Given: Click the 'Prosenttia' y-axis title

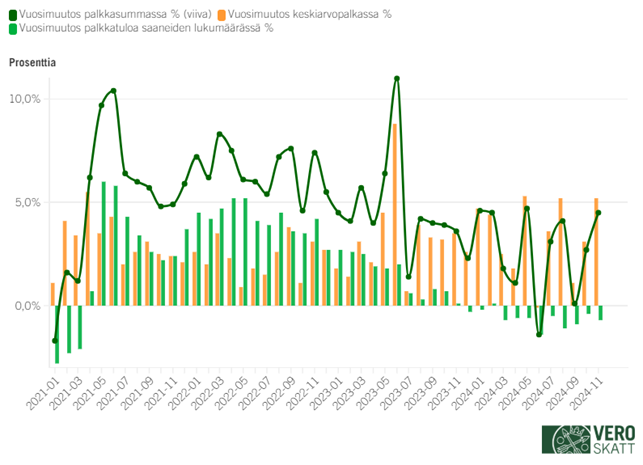Looking at the screenshot, I should pos(32,62).
